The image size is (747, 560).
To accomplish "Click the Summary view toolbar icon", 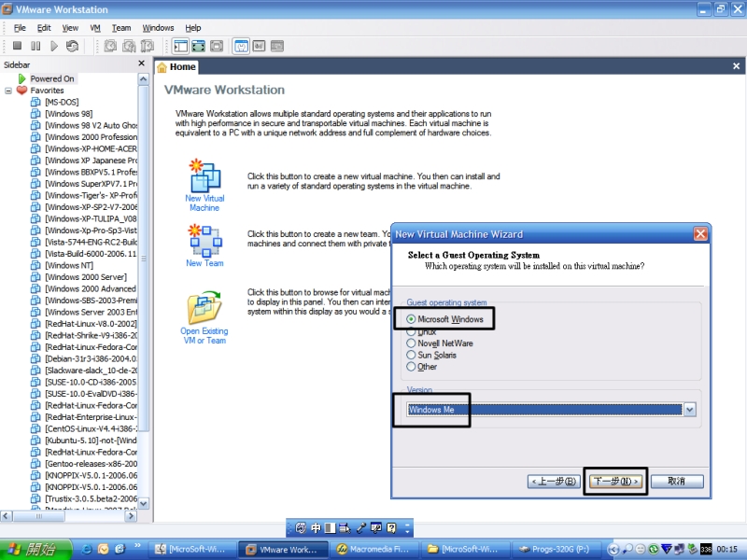I will (241, 46).
